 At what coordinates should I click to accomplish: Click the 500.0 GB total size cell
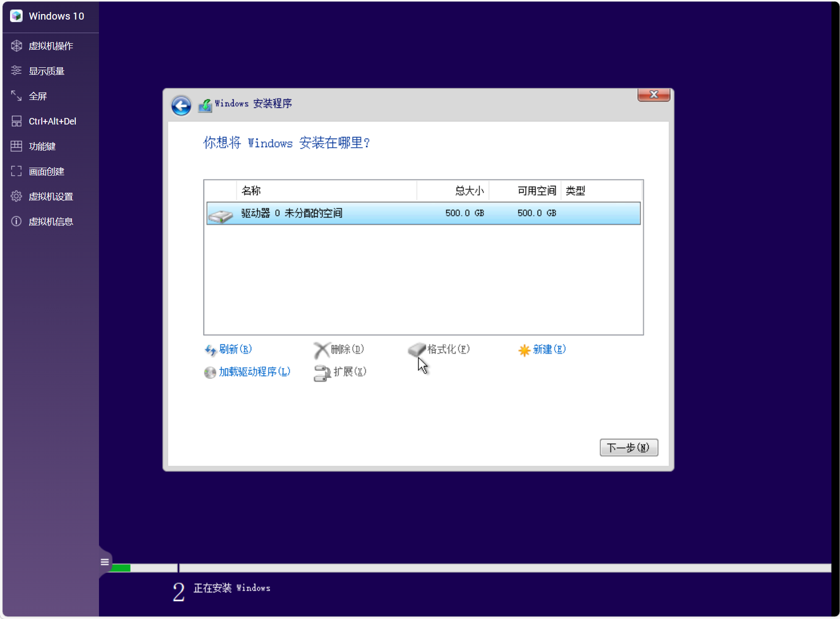coord(465,213)
